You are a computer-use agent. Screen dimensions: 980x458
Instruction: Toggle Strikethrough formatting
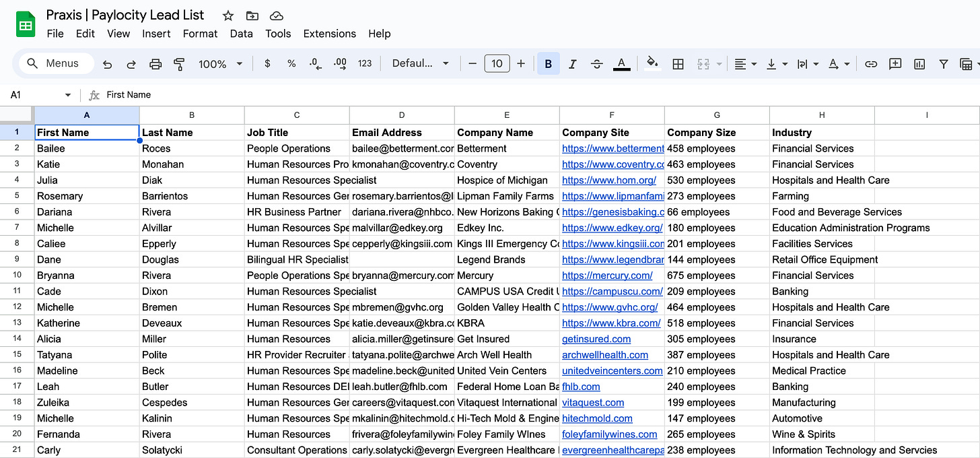pyautogui.click(x=597, y=64)
